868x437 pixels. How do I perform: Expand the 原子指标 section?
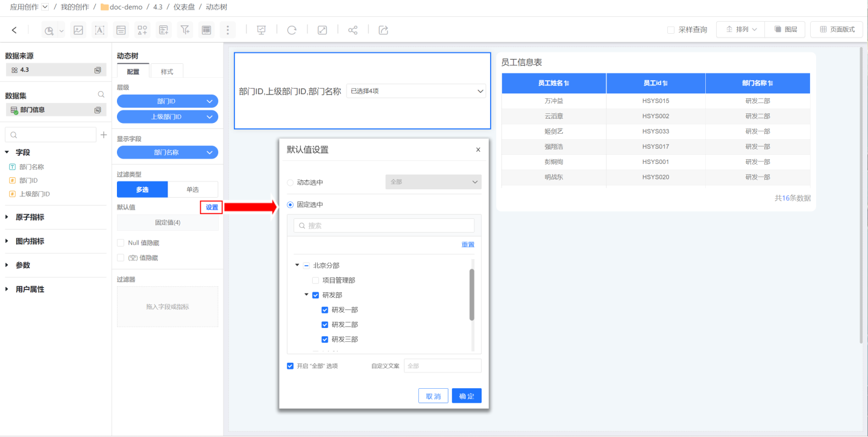point(8,217)
